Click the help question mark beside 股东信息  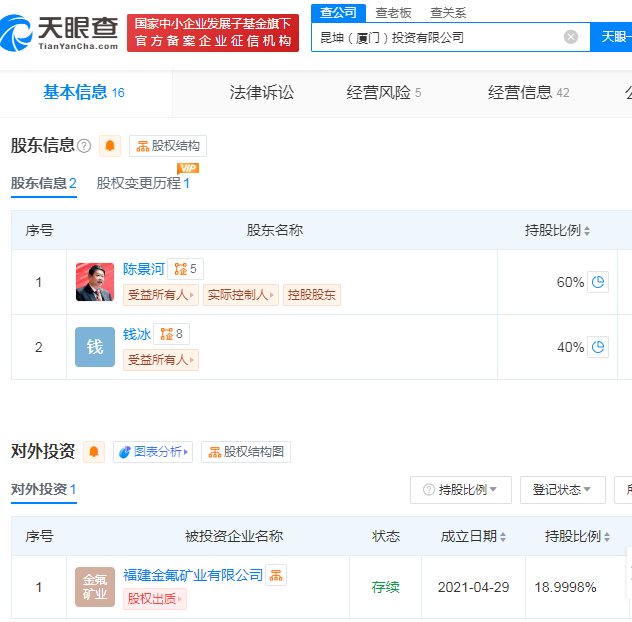click(x=84, y=146)
